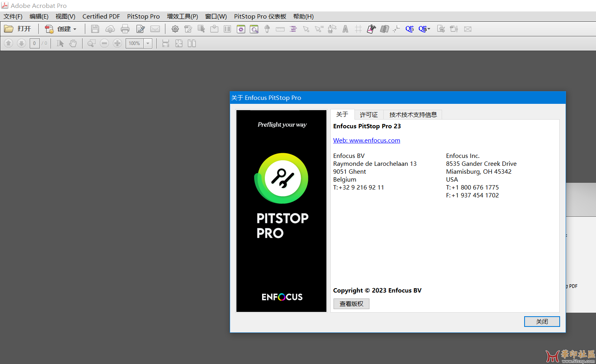The image size is (596, 364).
Task: Open the 视图(V) menu
Action: click(x=66, y=16)
